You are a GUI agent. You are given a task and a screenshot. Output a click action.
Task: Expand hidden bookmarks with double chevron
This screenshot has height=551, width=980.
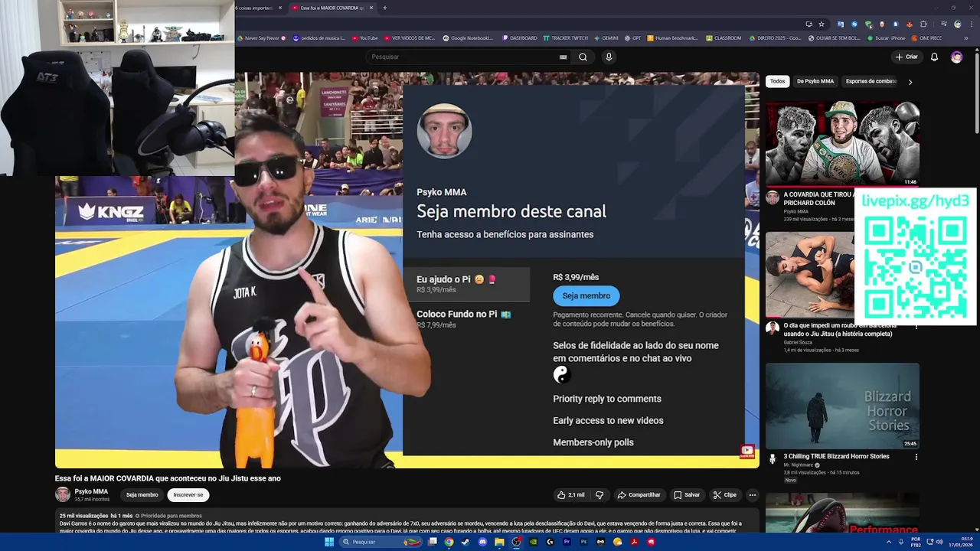tap(966, 38)
